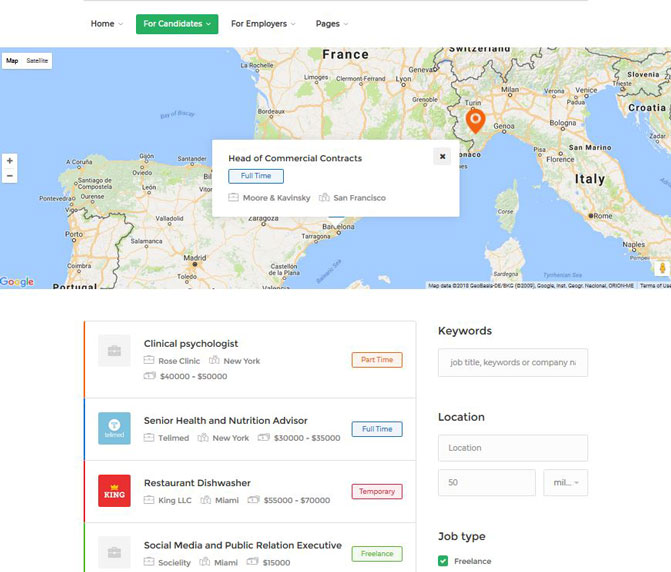Click Social Media Executive placeholder briefcase logo
The height and width of the screenshot is (572, 671).
pos(114,553)
